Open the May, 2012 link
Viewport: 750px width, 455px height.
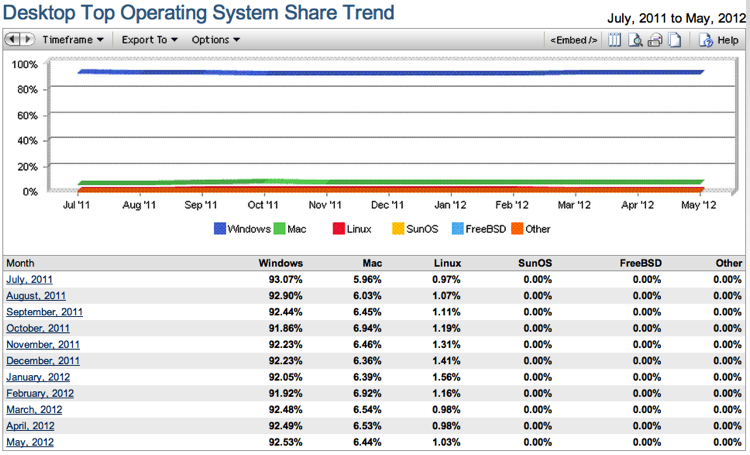coord(30,442)
